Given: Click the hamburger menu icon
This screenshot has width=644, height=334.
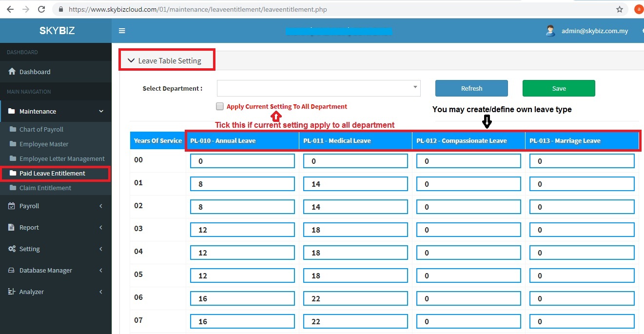Looking at the screenshot, I should tap(122, 31).
